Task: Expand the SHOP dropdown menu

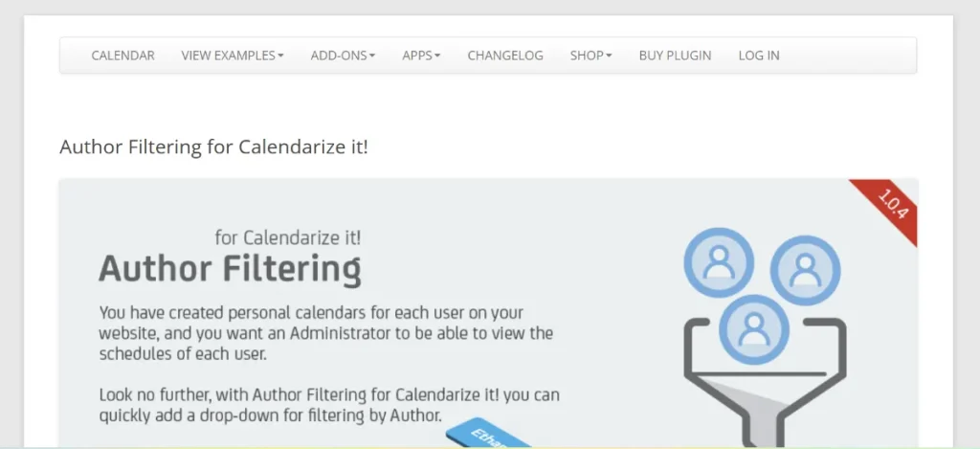Action: (x=590, y=56)
